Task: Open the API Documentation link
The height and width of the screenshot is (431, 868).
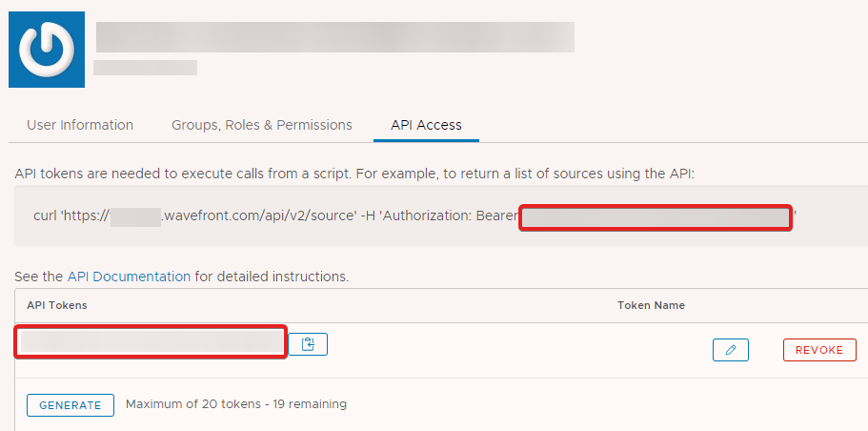Action: click(129, 277)
